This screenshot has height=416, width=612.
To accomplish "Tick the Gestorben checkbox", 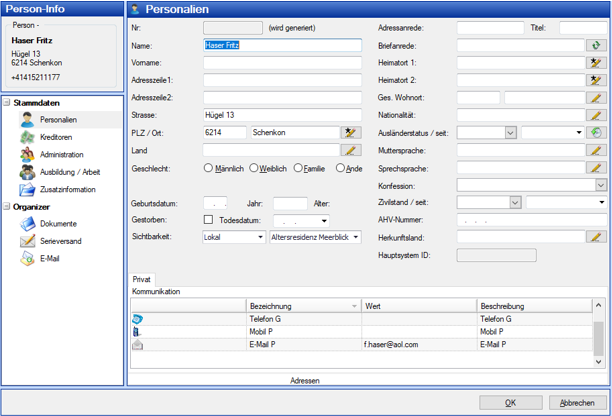I will click(x=208, y=220).
